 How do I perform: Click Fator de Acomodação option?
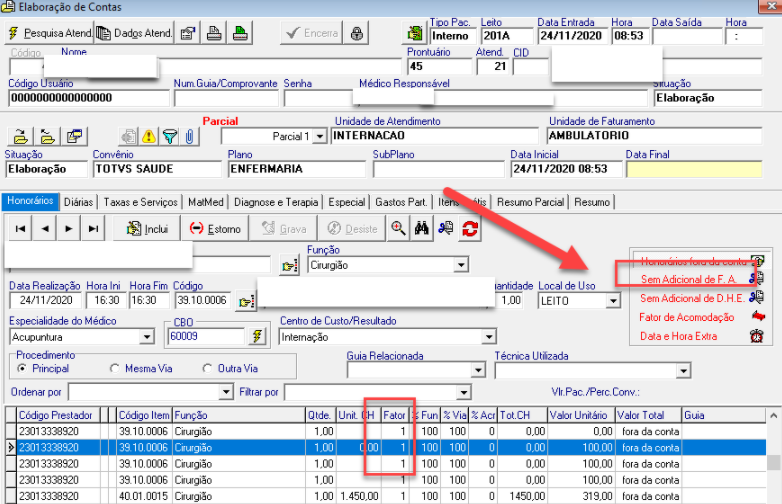click(x=686, y=317)
